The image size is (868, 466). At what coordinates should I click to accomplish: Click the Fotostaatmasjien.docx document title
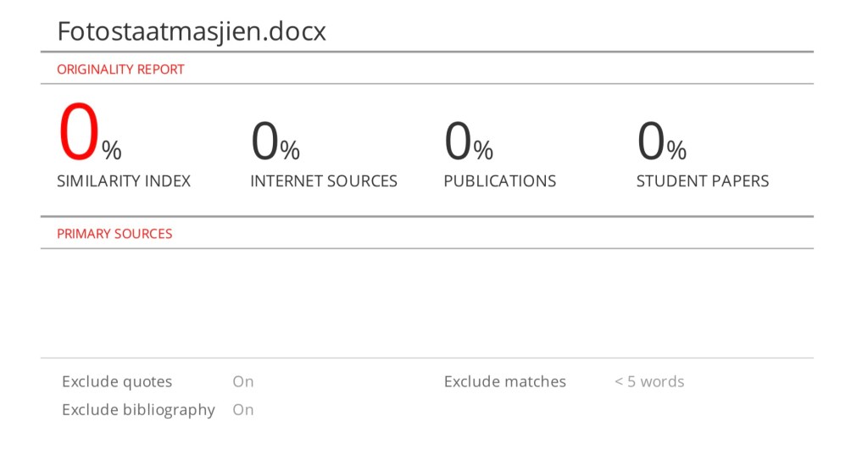point(192,31)
